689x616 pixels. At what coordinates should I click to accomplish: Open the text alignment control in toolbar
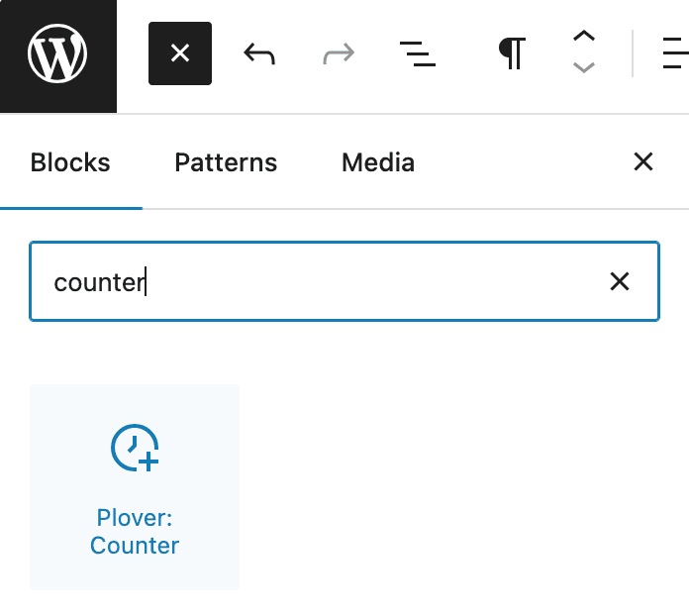[676, 53]
